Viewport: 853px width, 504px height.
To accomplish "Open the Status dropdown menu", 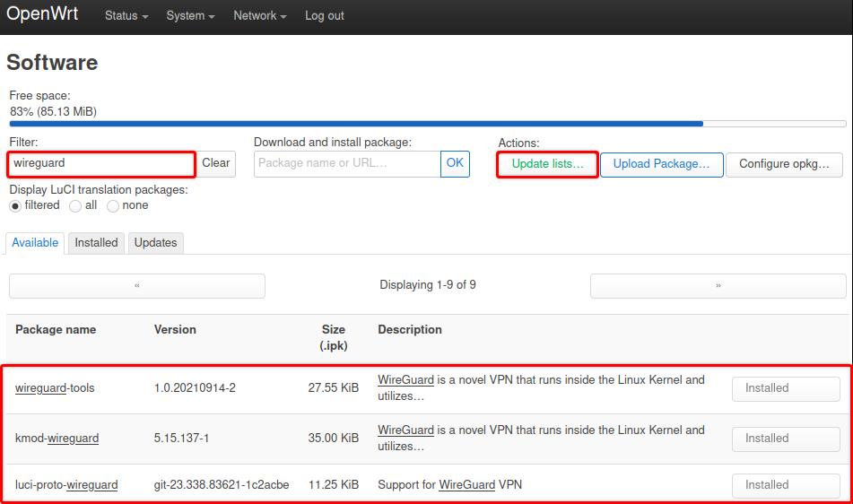I will pyautogui.click(x=126, y=16).
